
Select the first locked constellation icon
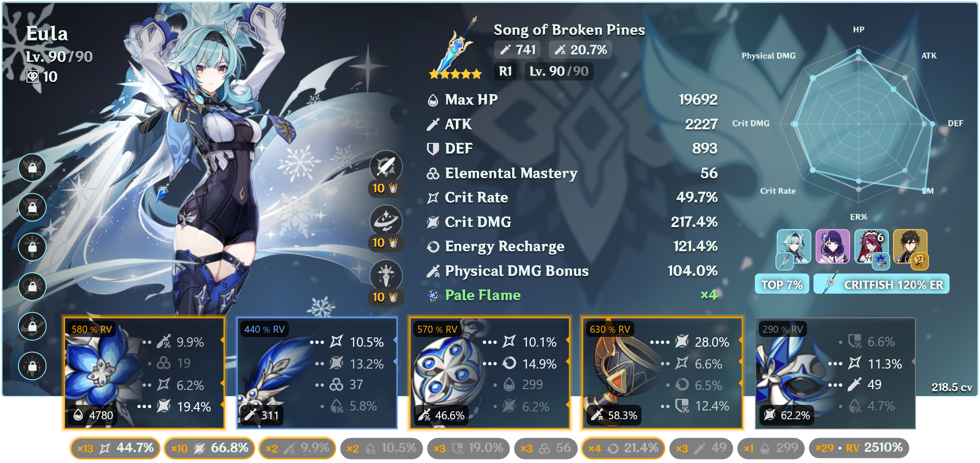click(x=33, y=168)
